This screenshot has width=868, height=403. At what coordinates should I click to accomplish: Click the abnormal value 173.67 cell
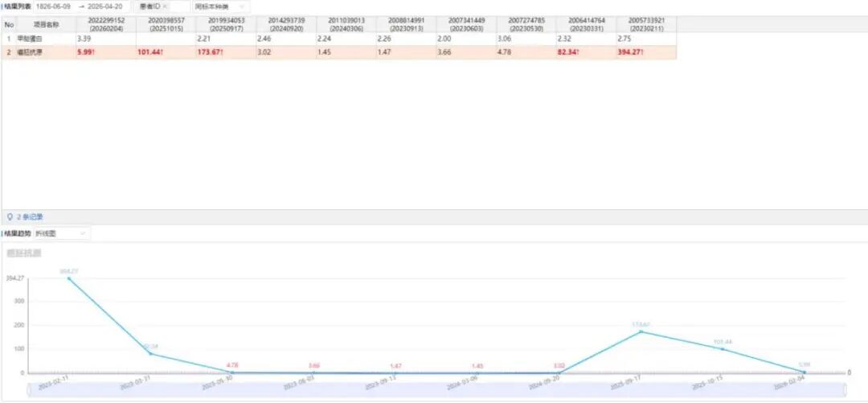226,52
